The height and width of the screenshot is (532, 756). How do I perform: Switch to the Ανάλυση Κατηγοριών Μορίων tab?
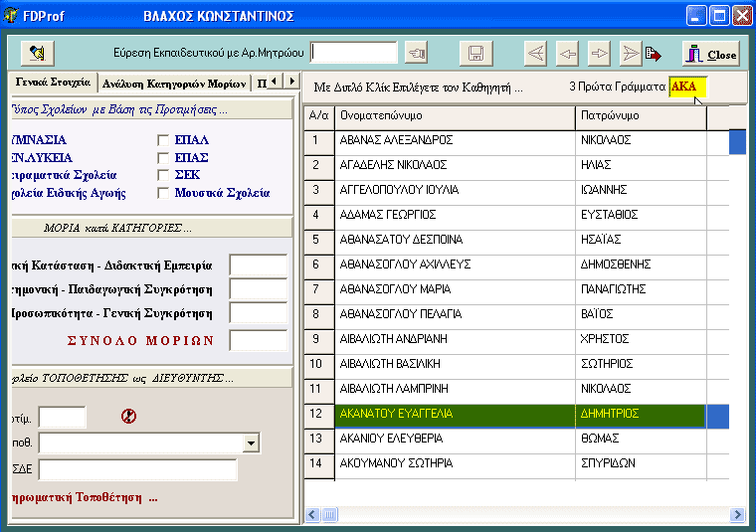[174, 83]
